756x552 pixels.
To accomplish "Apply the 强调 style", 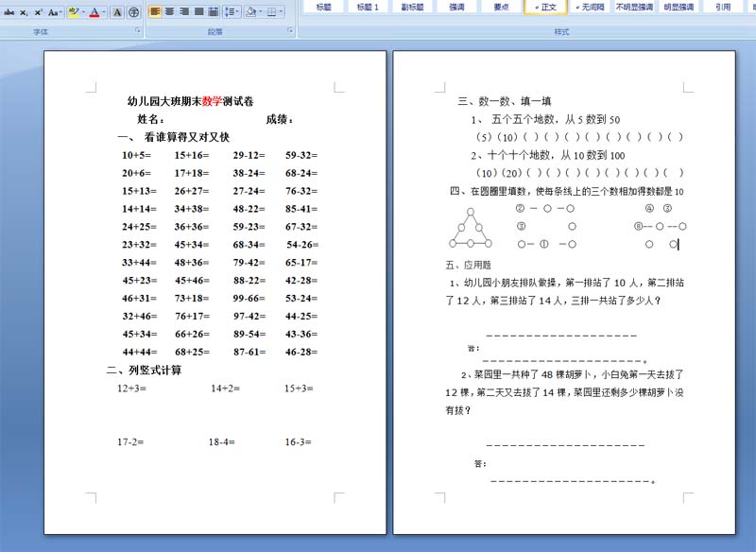I will 456,7.
